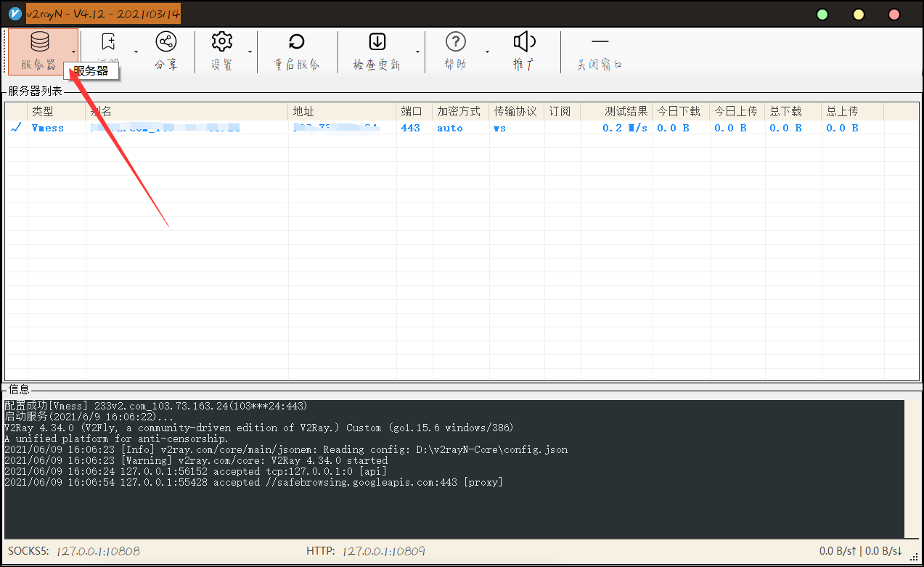The width and height of the screenshot is (924, 567).
Task: Click the 重启服务 restart service icon
Action: coord(297,41)
